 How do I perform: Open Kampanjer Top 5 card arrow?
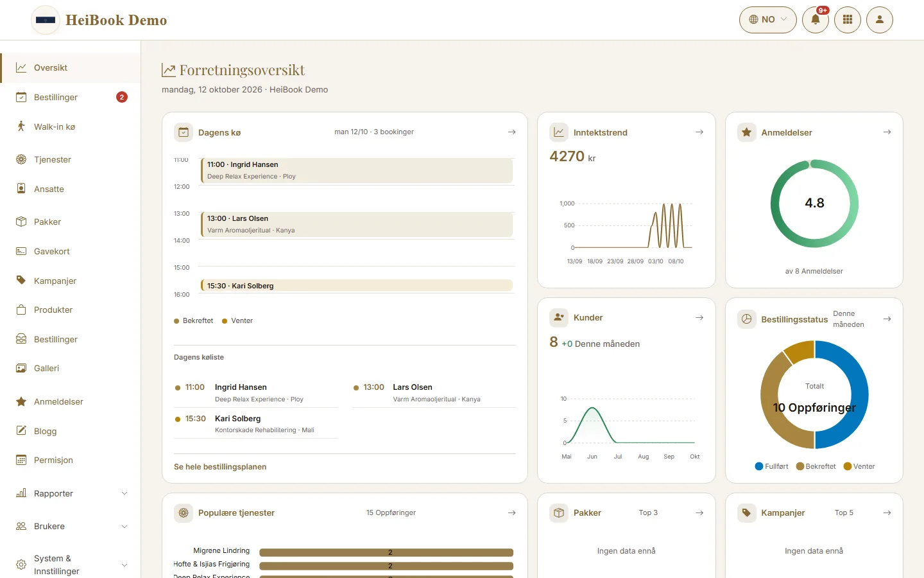click(887, 513)
